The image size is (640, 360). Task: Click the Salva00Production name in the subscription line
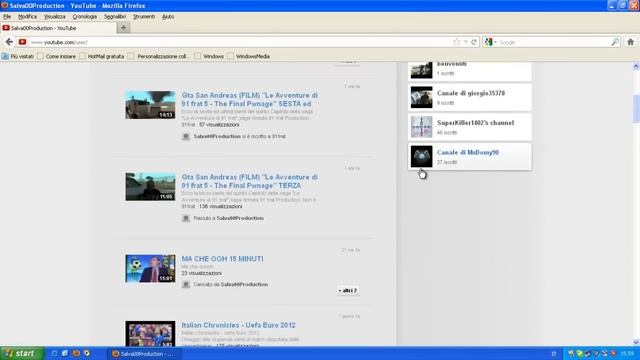pyautogui.click(x=217, y=136)
